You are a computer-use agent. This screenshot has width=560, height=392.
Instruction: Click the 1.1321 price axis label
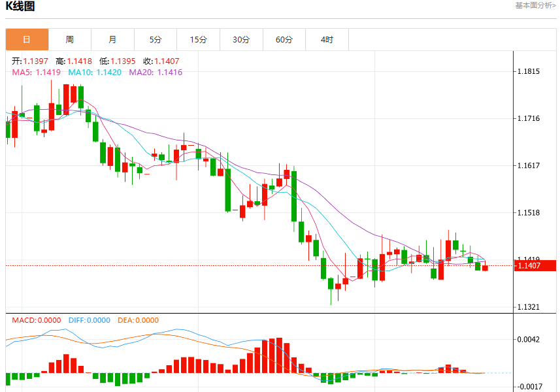click(x=529, y=307)
